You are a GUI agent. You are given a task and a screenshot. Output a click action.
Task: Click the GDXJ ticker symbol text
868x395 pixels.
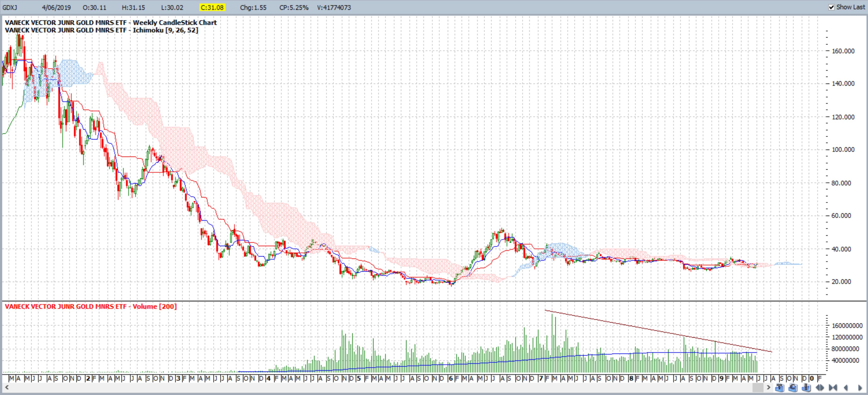(x=10, y=7)
